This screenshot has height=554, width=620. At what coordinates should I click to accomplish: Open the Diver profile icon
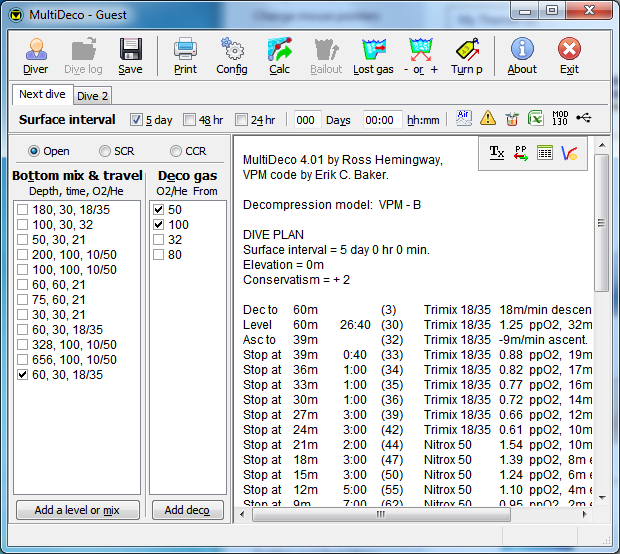click(x=36, y=56)
